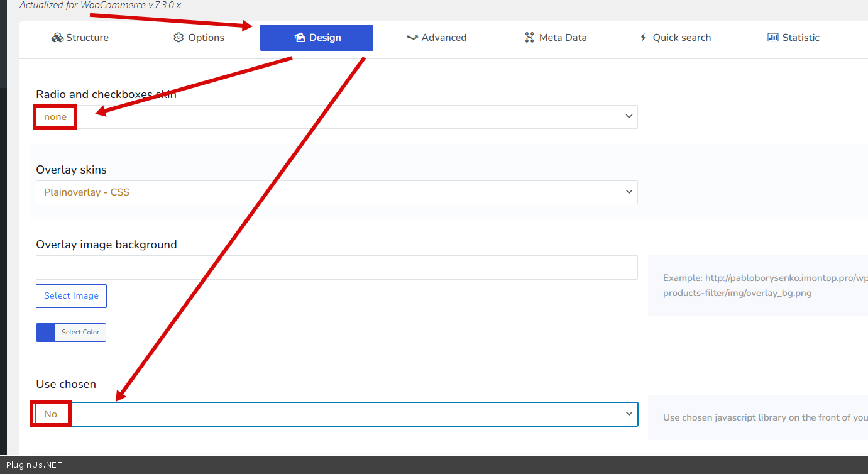Click the Select Color button label
This screenshot has width=868, height=474.
[80, 333]
